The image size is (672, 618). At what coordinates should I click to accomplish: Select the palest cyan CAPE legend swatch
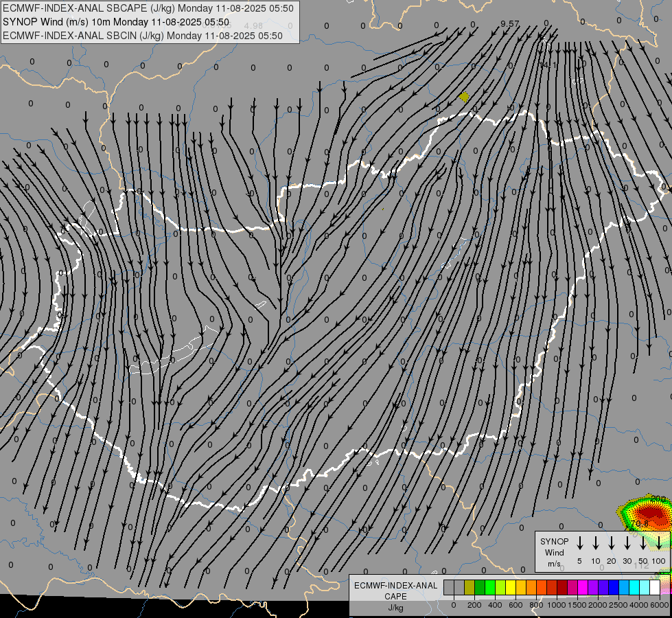click(x=645, y=587)
